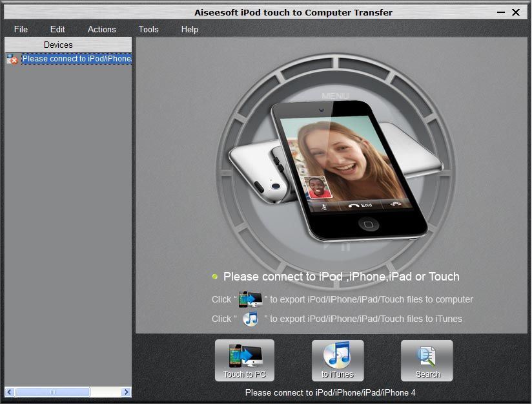Open the Tools menu
The height and width of the screenshot is (404, 532).
148,29
